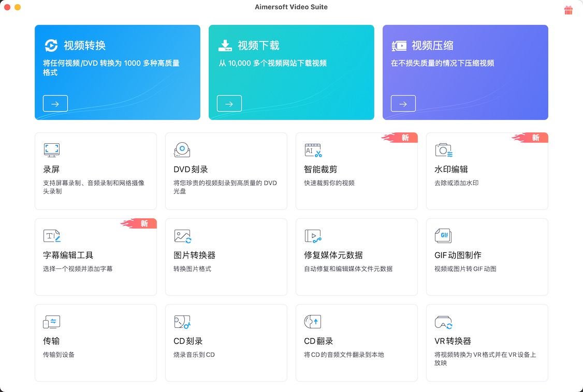Image resolution: width=583 pixels, height=392 pixels.
Task: Click description 选择一个视频并添加字幕
Action: coord(78,269)
